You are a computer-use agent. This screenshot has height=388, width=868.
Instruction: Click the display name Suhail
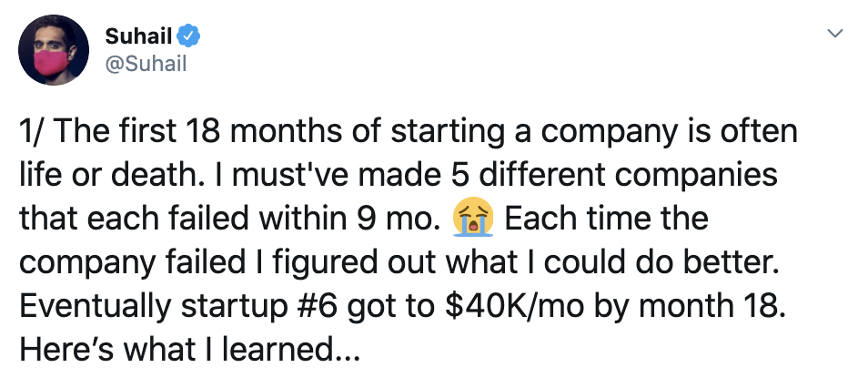(x=138, y=36)
